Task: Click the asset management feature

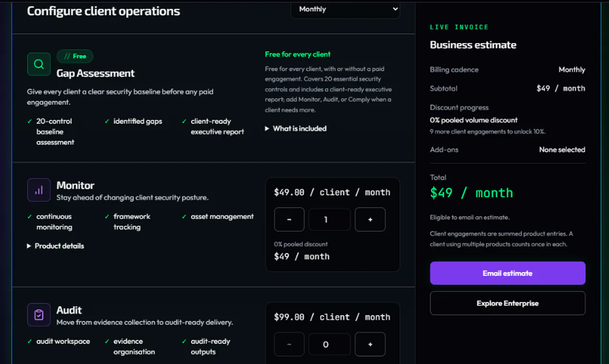Action: [222, 216]
